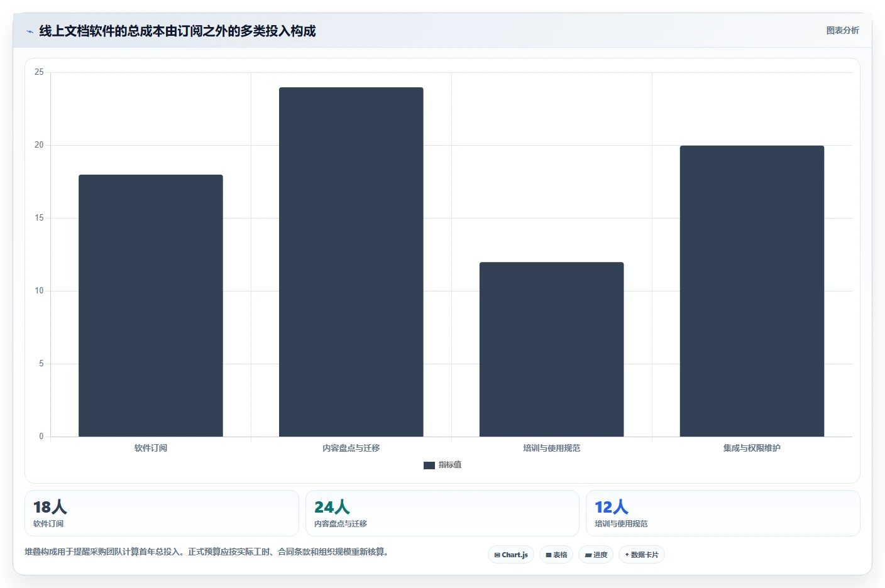
Task: Click the sparkle icon in 数据卡片 chip
Action: (627, 555)
